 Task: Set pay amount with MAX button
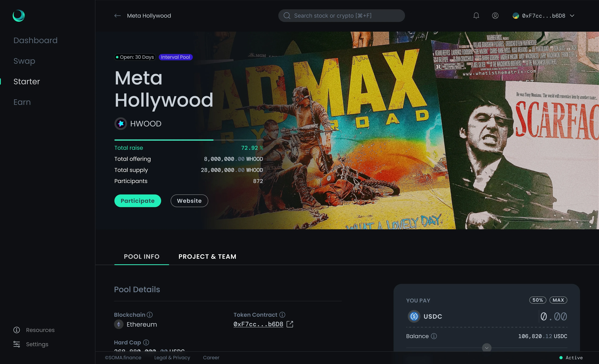click(x=558, y=300)
